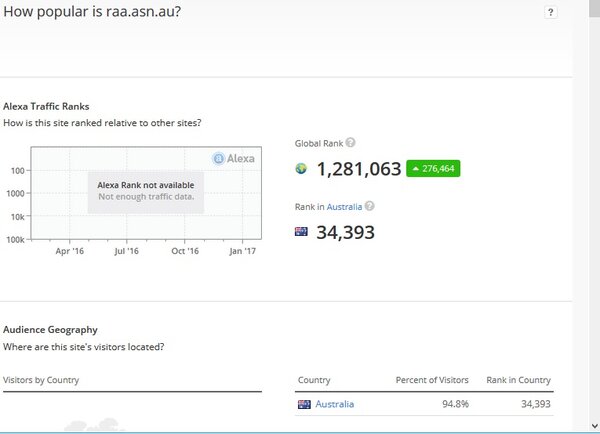Click the Visitors by Country heading
Screen dimensions: 600x434
point(41,380)
